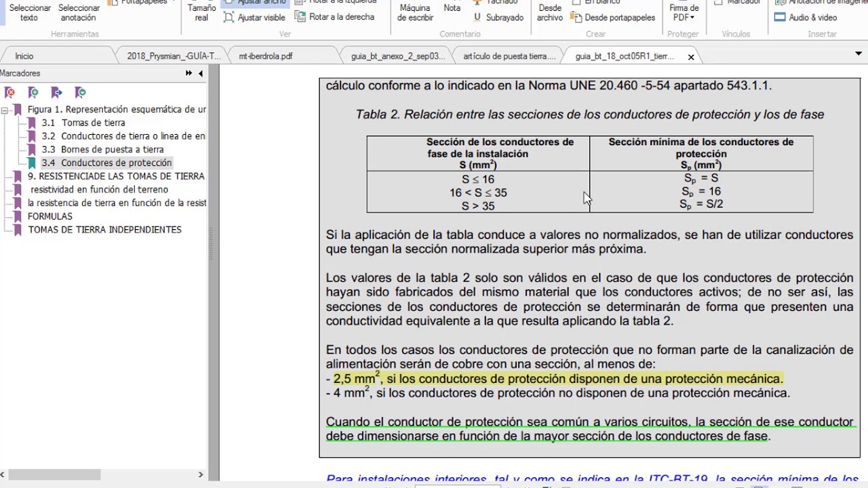Image resolution: width=868 pixels, height=488 pixels.
Task: Add a new bookmark with the green-plus icon
Action: [x=33, y=92]
